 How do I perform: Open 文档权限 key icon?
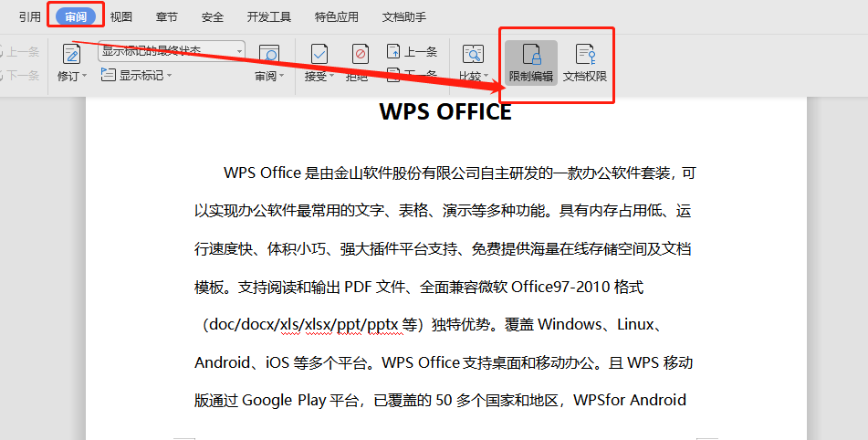coord(585,55)
